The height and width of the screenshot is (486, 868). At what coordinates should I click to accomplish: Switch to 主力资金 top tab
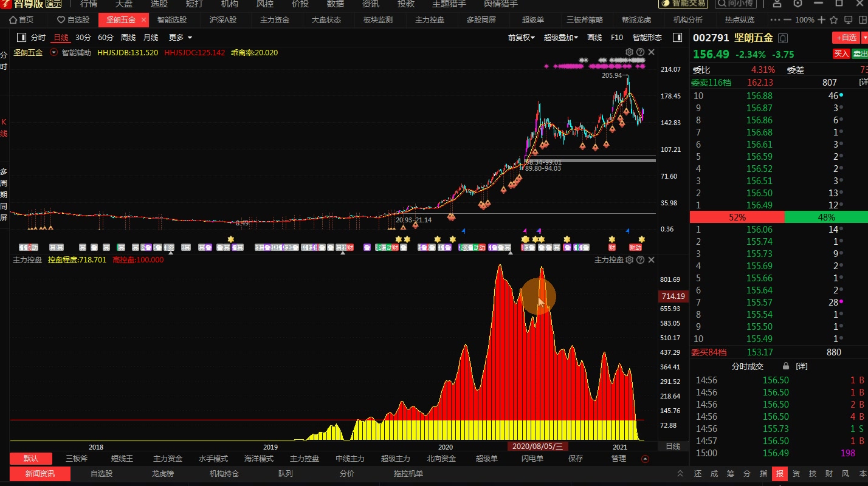[275, 20]
